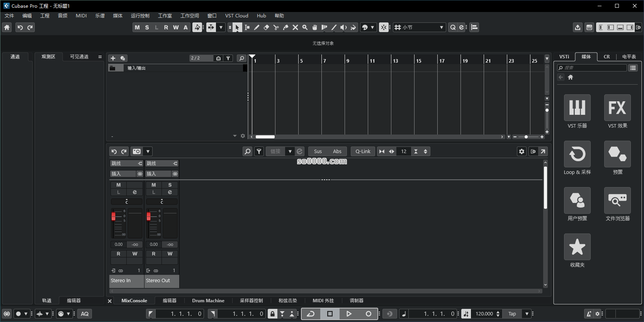Viewport: 644px width, 322px height.
Task: Switch to the Drum Machine tab
Action: 208,301
